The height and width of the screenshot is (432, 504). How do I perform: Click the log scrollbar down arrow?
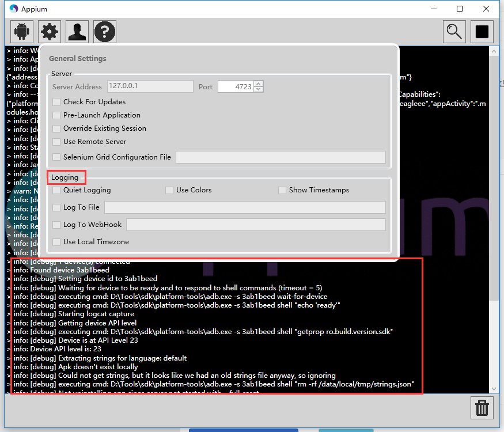pos(494,389)
